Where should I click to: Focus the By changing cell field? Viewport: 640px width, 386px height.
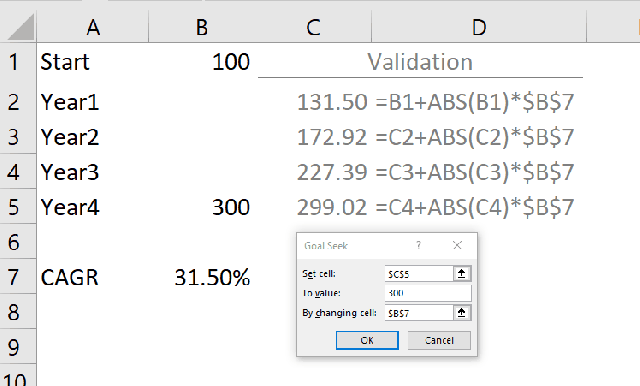pyautogui.click(x=419, y=313)
